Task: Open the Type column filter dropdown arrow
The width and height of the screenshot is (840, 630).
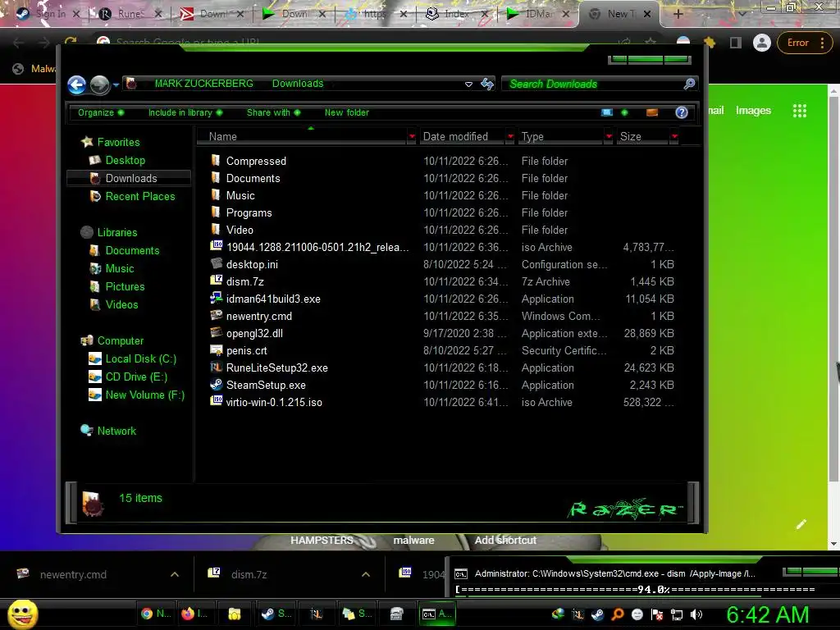Action: 609,137
